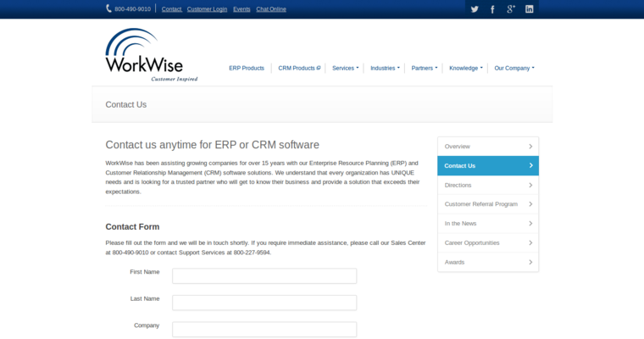Screen dimensions: 644x339
Task: Click the chevron on In the News row
Action: pyautogui.click(x=530, y=224)
